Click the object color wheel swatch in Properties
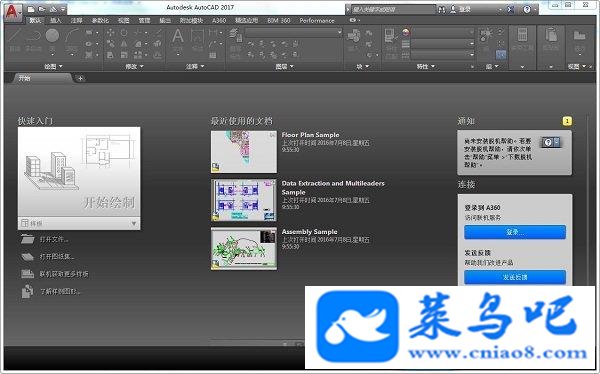Viewport: 600px width, 374px height. click(x=406, y=33)
